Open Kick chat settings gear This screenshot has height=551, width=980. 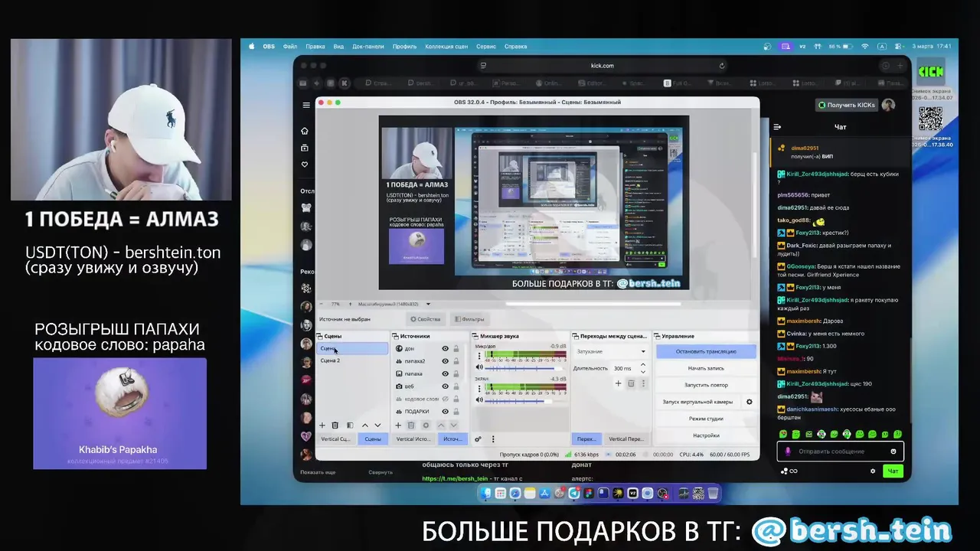[873, 471]
